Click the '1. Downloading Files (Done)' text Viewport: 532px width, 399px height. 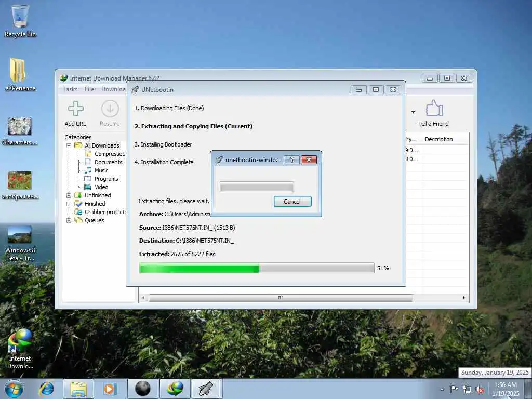click(169, 108)
